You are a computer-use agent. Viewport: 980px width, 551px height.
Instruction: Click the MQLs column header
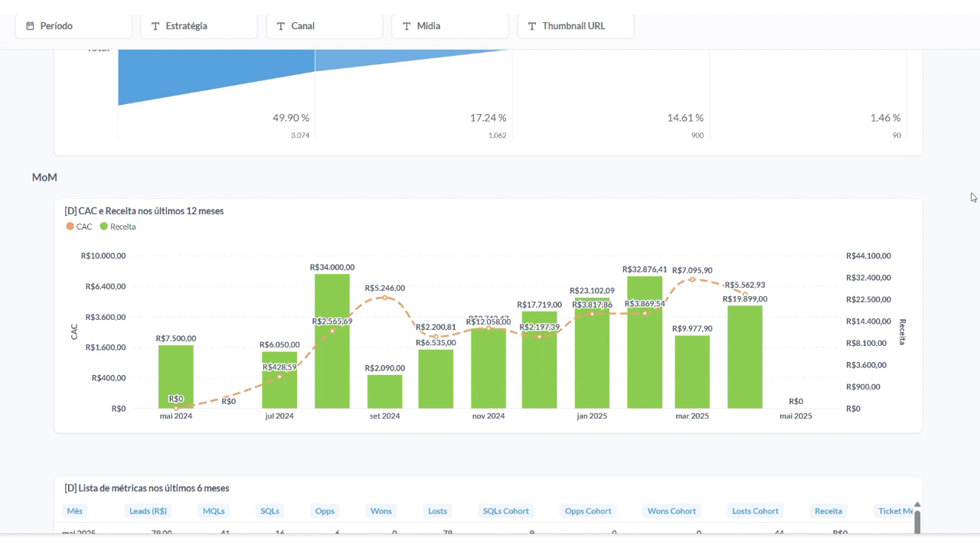coord(213,511)
